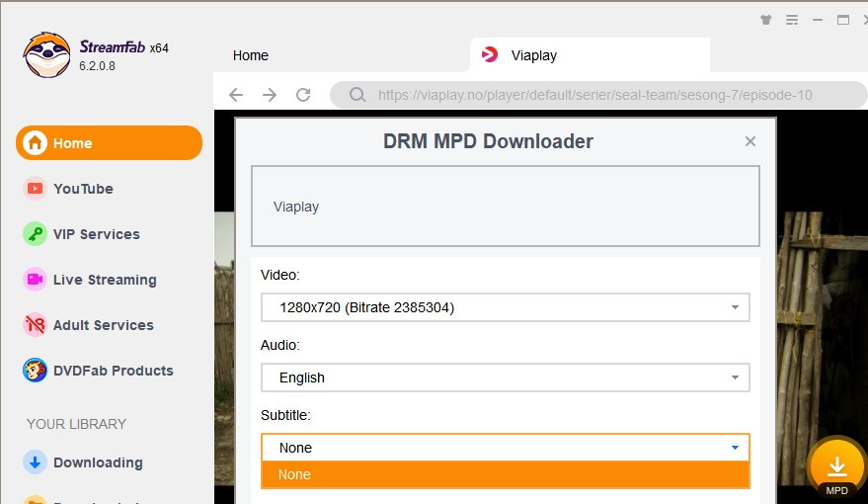Click the DVDFab Products mascot icon
This screenshot has width=868, height=504.
[x=35, y=371]
